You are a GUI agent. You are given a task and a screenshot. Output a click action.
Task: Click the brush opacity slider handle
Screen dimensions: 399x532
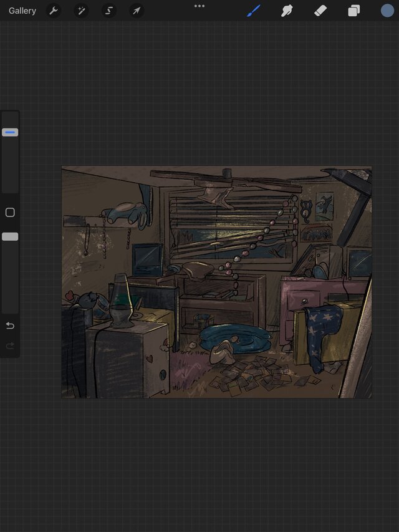10,236
